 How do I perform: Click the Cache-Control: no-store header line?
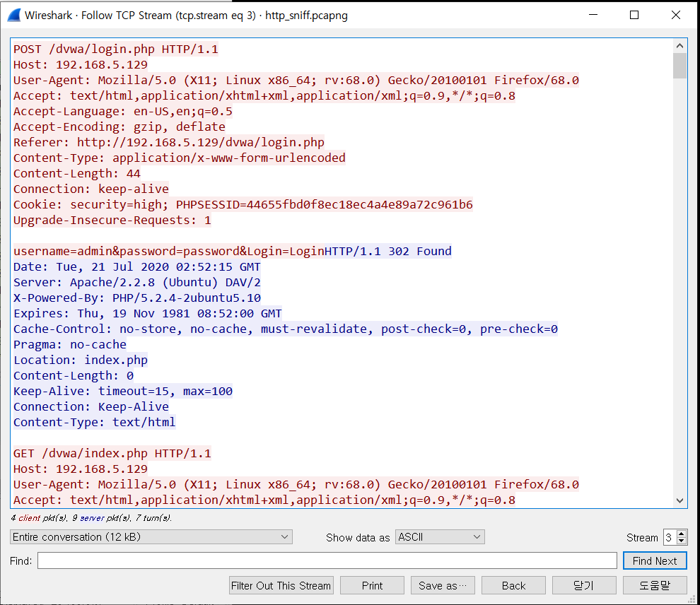tap(285, 329)
